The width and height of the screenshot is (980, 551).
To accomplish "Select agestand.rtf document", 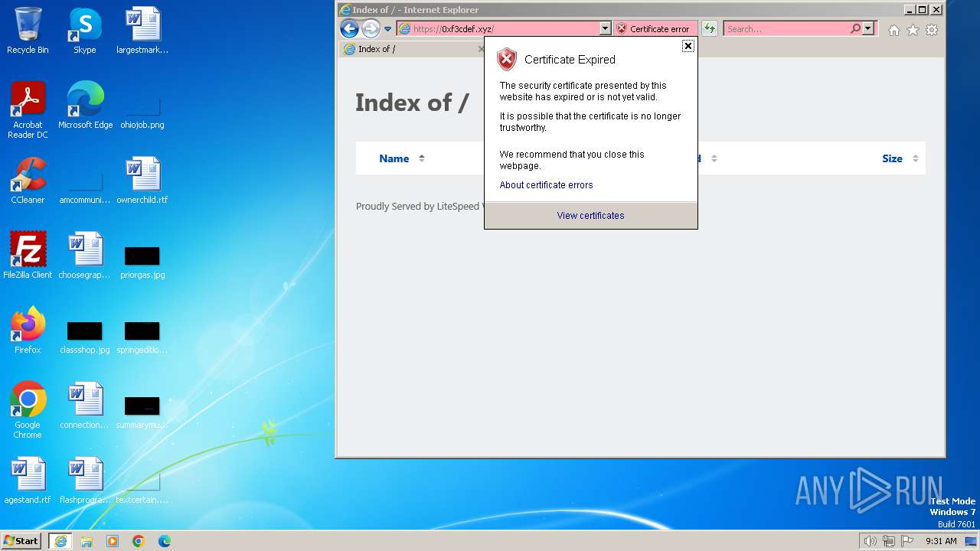I will pyautogui.click(x=28, y=481).
